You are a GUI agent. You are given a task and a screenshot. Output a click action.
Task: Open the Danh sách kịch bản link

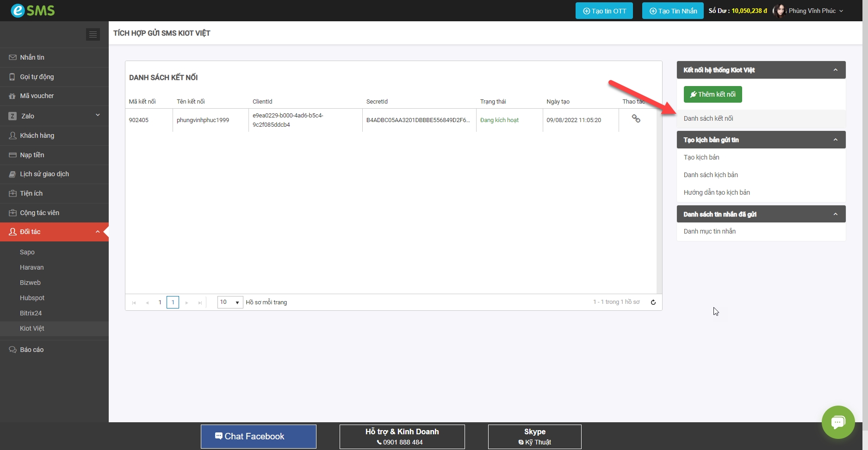(x=711, y=175)
